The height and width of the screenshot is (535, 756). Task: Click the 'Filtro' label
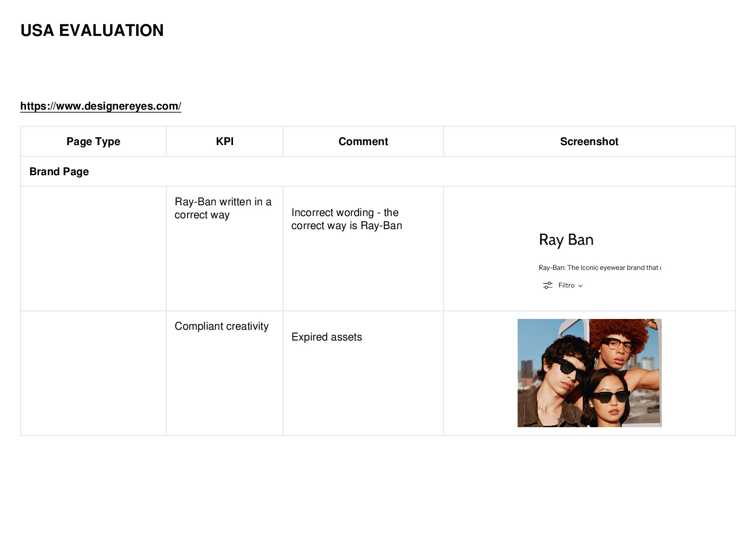567,285
